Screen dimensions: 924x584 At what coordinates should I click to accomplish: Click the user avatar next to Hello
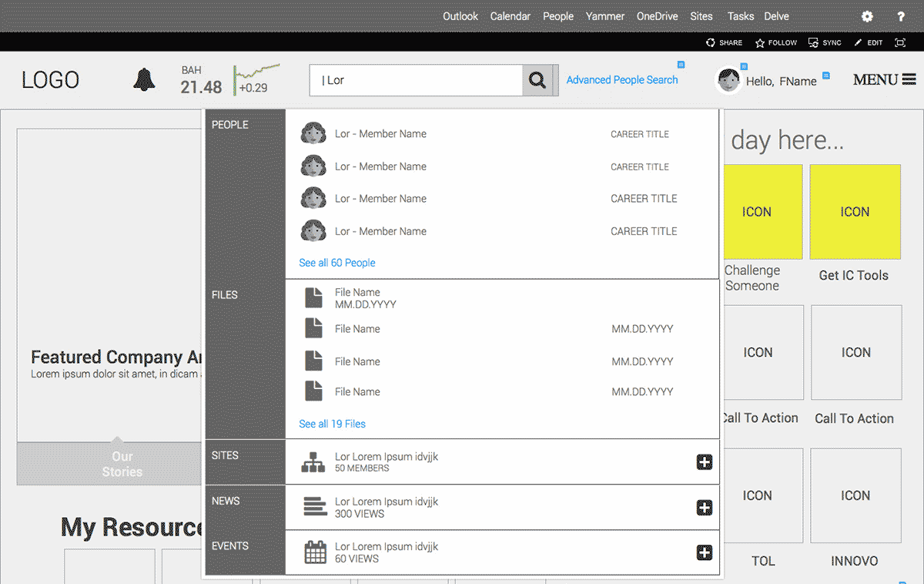click(x=728, y=80)
